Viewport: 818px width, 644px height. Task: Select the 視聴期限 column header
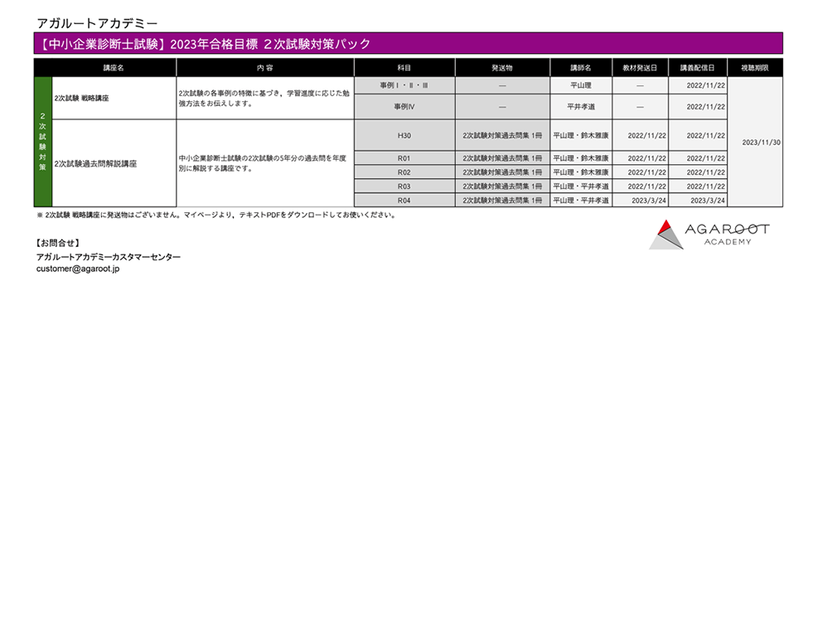click(755, 67)
